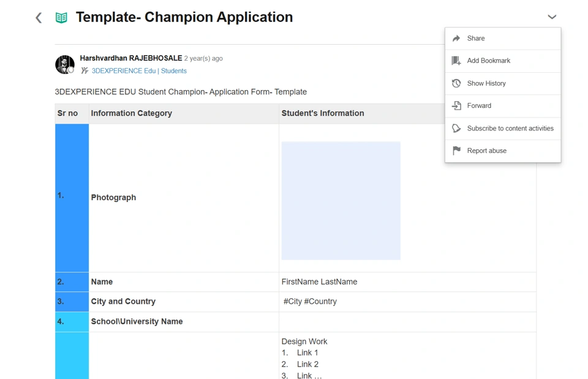Click the Report abuse flag icon
Image resolution: width=588 pixels, height=379 pixels.
[x=456, y=151]
